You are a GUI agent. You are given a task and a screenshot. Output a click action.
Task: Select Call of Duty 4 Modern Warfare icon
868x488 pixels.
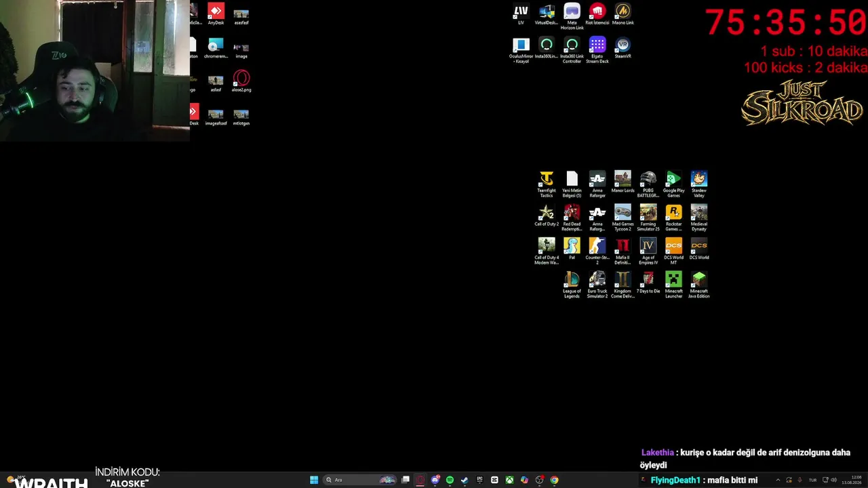pyautogui.click(x=547, y=251)
